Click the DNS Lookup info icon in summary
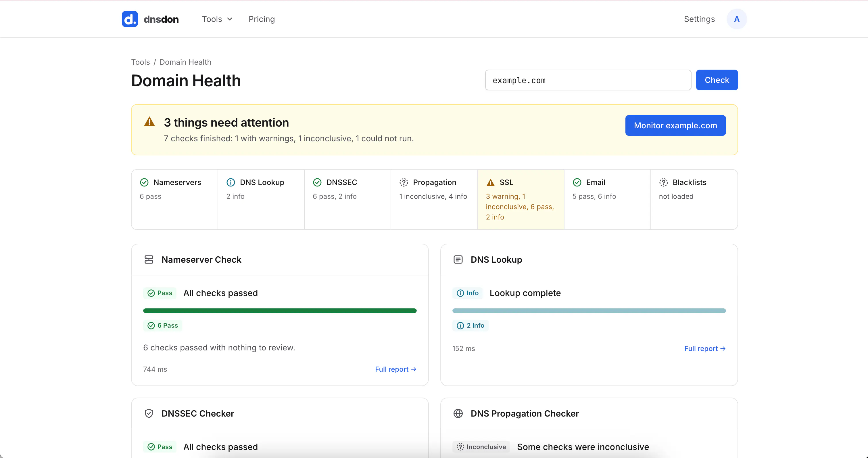The image size is (868, 458). [x=231, y=182]
